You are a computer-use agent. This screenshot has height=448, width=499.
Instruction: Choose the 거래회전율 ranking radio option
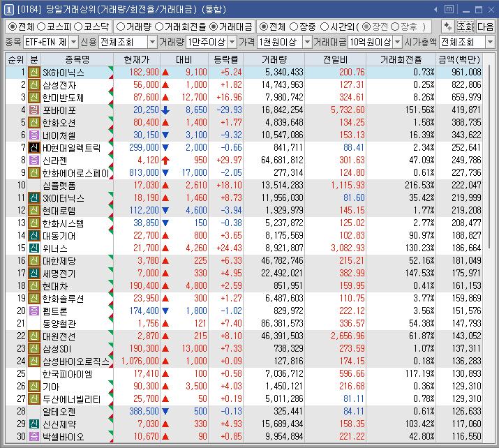(159, 27)
